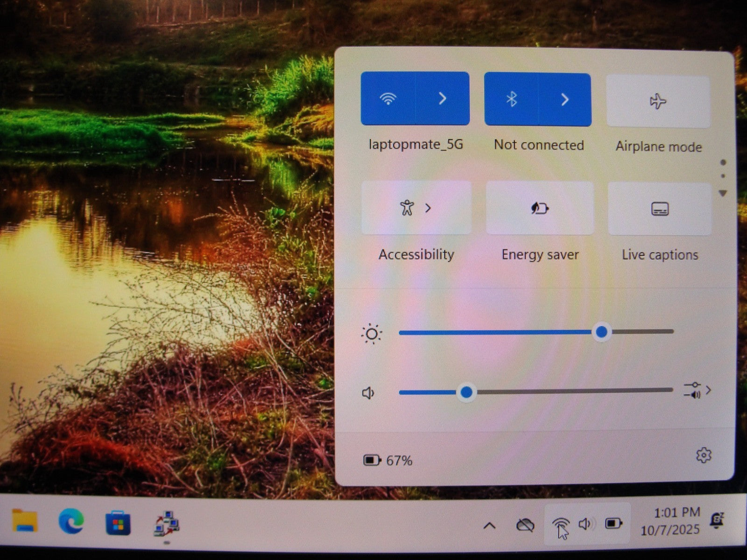747x560 pixels.
Task: Expand Bluetooth devices list arrow
Action: 565,99
